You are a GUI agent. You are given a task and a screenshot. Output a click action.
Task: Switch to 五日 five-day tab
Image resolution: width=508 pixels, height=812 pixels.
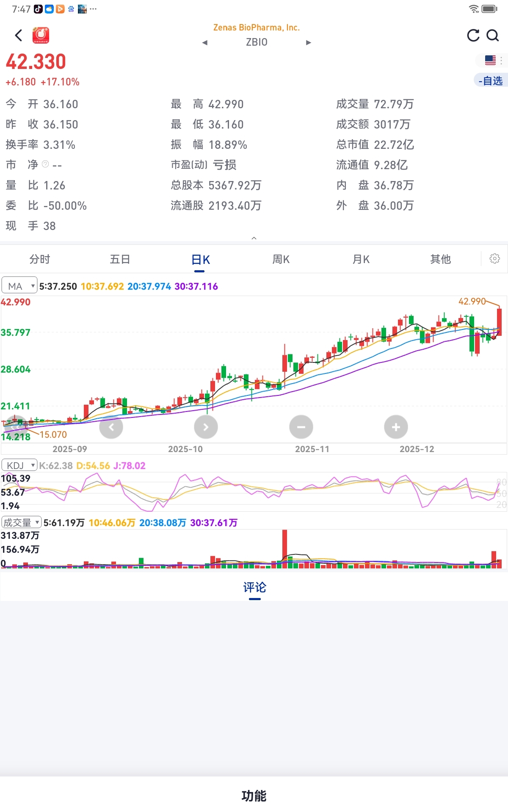[x=120, y=259]
